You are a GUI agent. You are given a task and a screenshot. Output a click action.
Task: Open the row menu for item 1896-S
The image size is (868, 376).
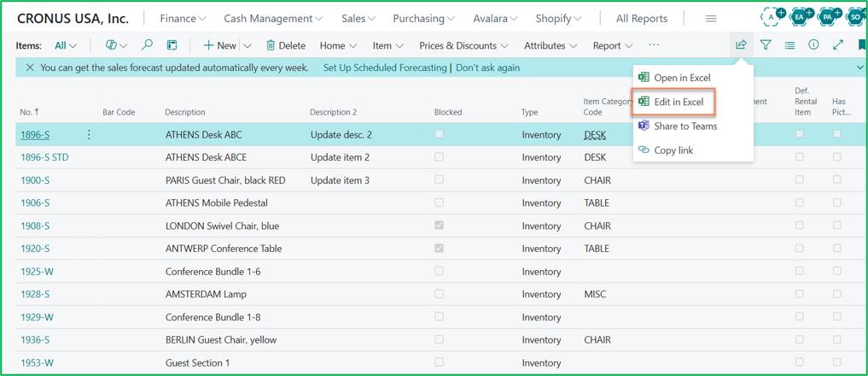click(x=89, y=135)
